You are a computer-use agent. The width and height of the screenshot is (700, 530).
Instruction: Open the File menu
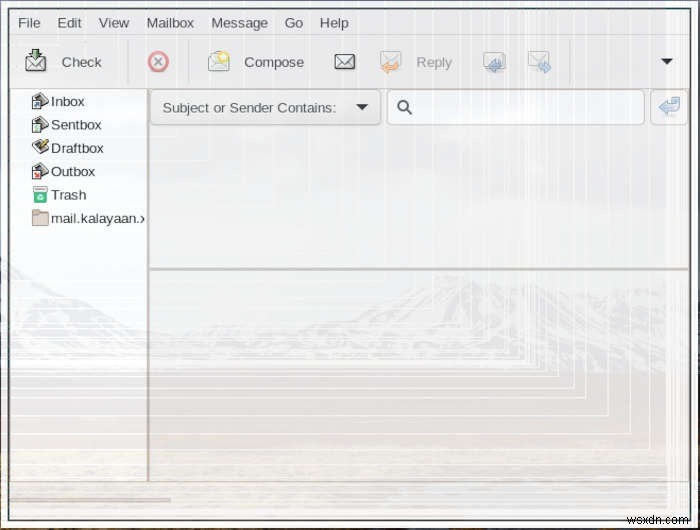29,23
